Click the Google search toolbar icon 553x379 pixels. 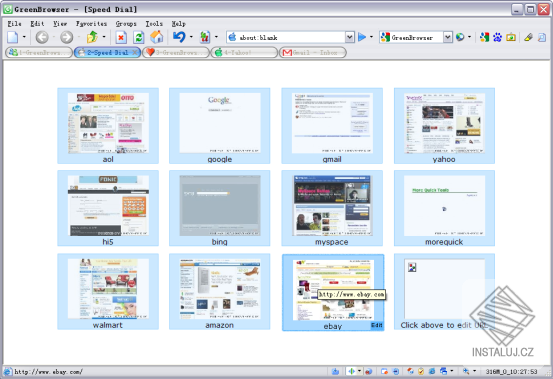tap(484, 37)
